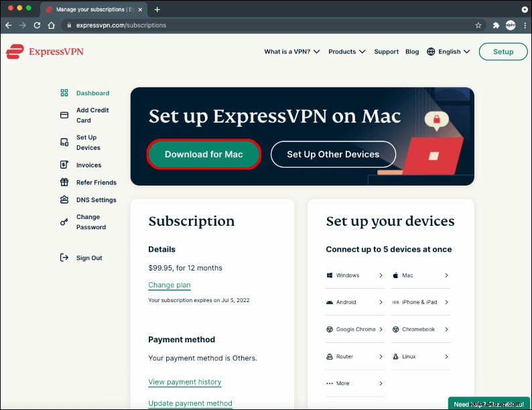Click the Sign Out arrow icon

point(64,258)
